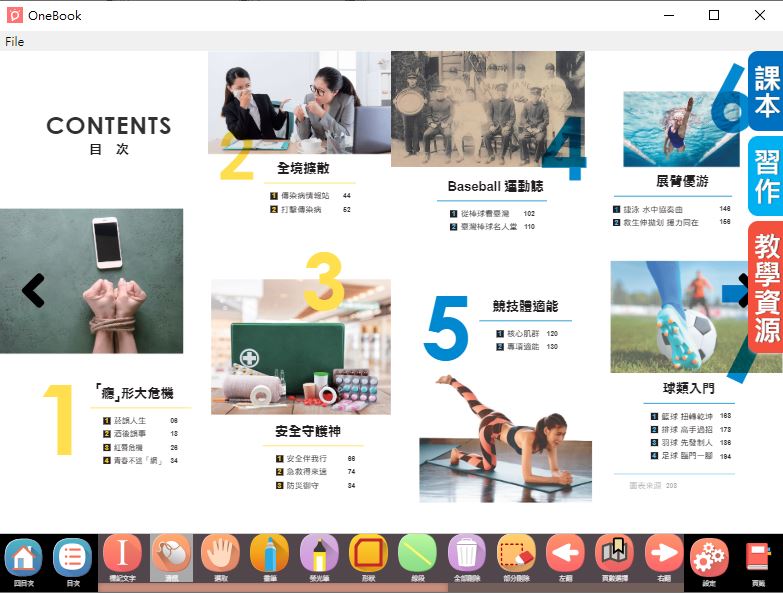Open the settings gear icon

pos(709,557)
